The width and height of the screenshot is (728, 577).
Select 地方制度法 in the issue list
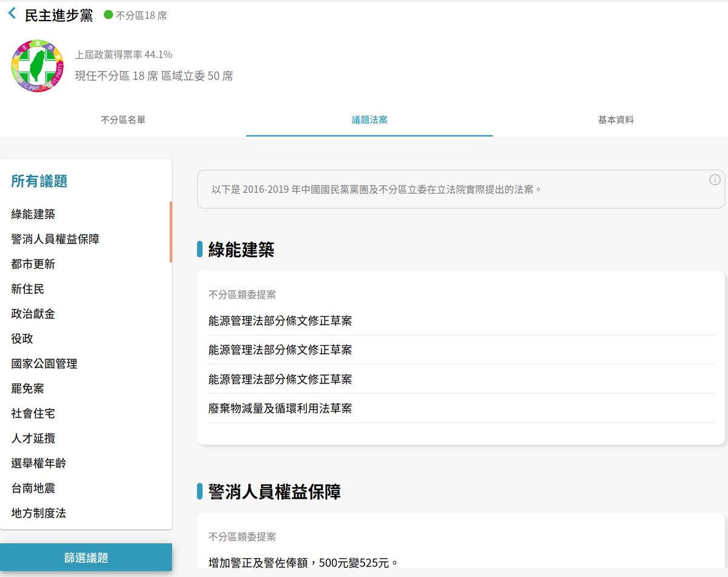pos(39,513)
